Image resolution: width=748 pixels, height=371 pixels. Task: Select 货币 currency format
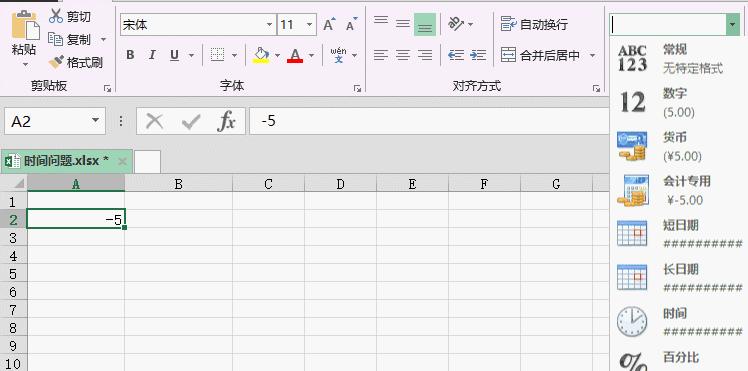pos(679,146)
